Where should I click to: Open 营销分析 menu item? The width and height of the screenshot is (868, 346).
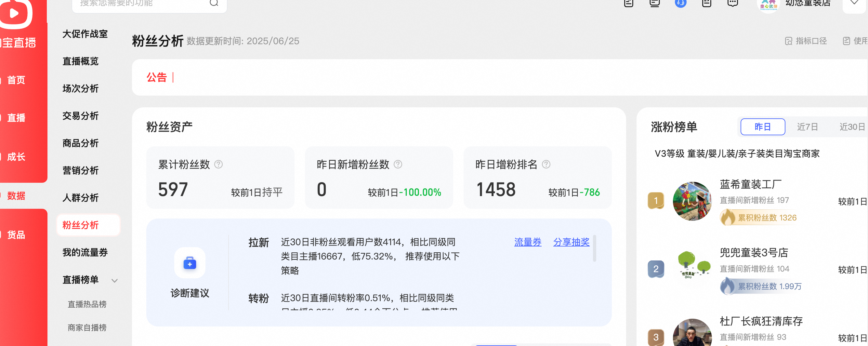point(81,170)
